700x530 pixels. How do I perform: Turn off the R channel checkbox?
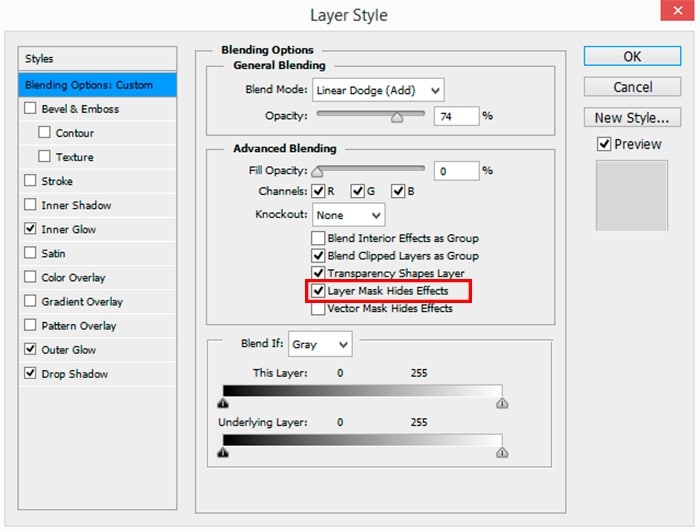pyautogui.click(x=319, y=191)
